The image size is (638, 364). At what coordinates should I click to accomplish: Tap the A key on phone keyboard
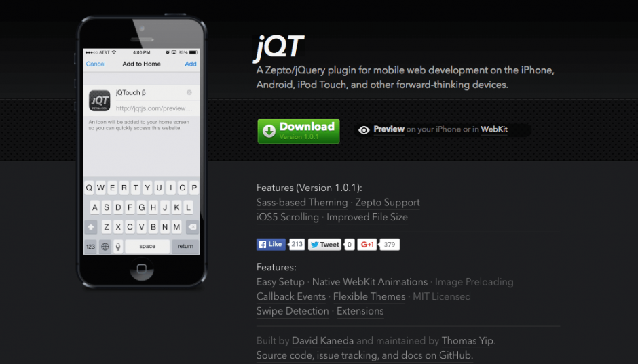point(95,207)
